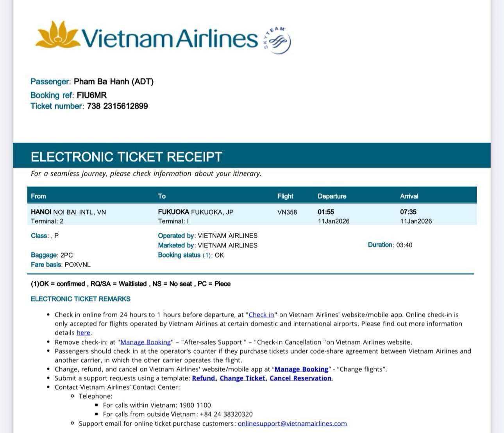Click the outside-Vietnam phone number +84 24 38320320
This screenshot has height=433, width=504.
pyautogui.click(x=226, y=414)
